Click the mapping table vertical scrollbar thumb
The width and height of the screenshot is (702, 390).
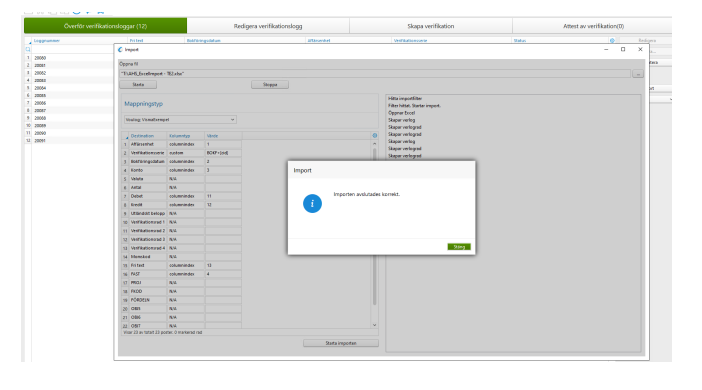[x=375, y=226]
